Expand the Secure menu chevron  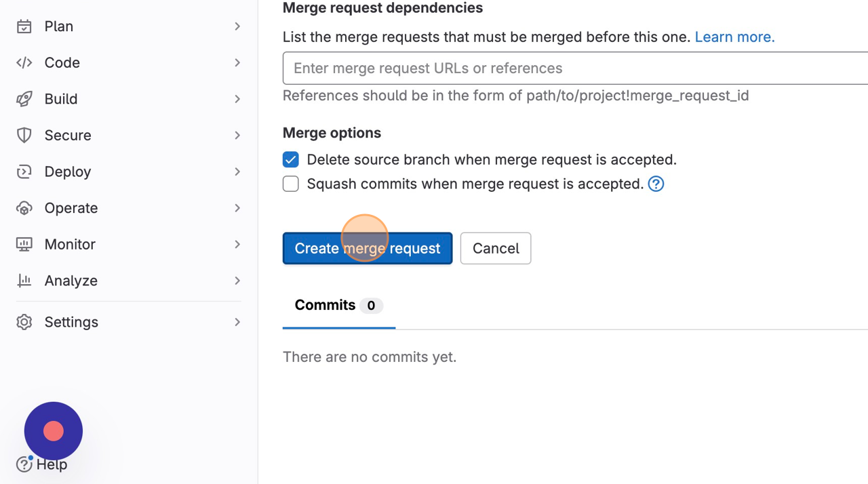(x=237, y=136)
